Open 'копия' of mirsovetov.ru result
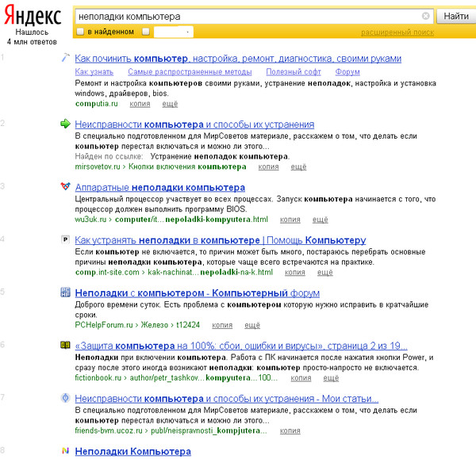This screenshot has height=459, width=476. [268, 166]
